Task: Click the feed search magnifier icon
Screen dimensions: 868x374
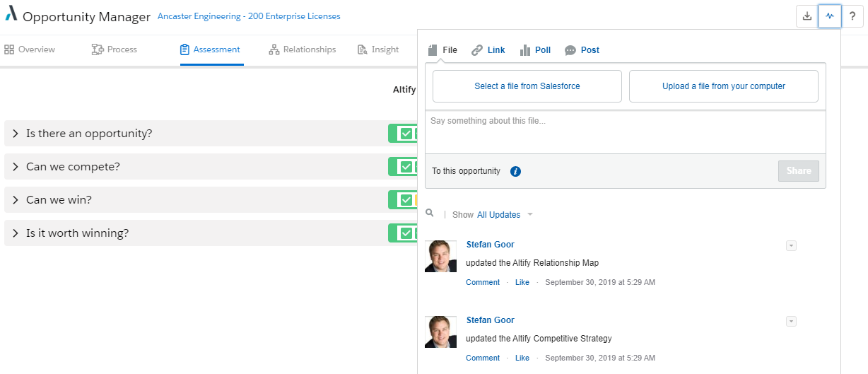Action: (x=430, y=214)
